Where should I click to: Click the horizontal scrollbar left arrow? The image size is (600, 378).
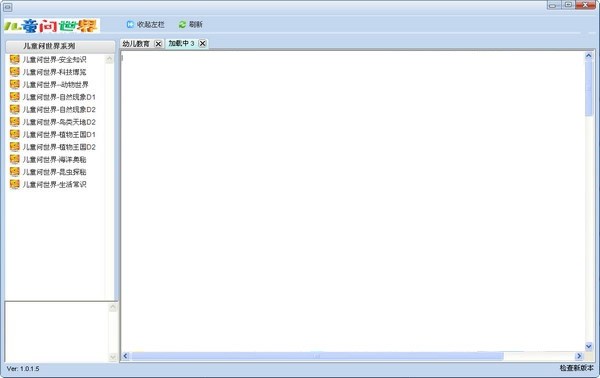(x=126, y=356)
